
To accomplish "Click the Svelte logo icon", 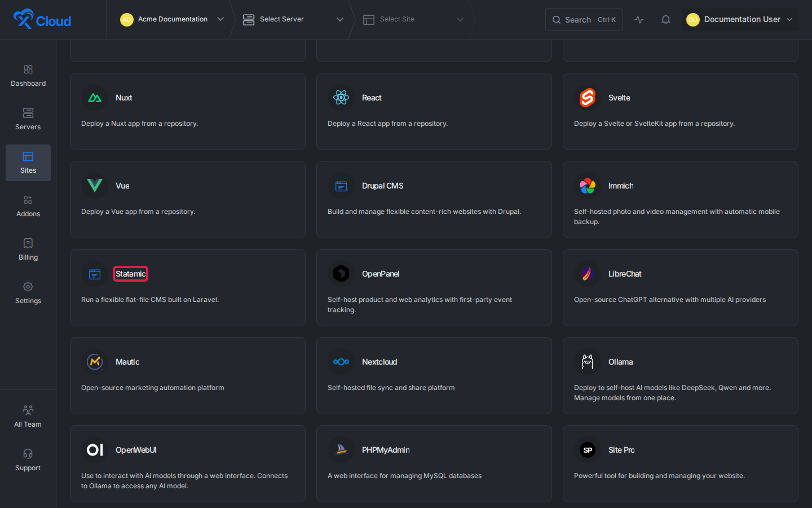I will (x=588, y=98).
